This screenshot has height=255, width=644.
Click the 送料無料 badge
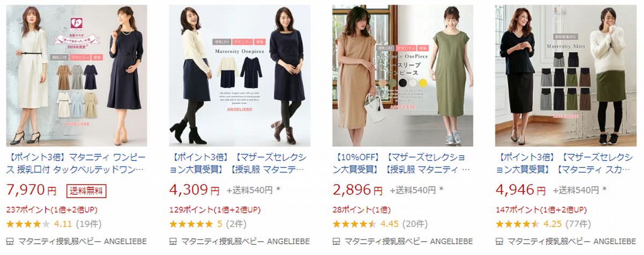[x=86, y=190]
